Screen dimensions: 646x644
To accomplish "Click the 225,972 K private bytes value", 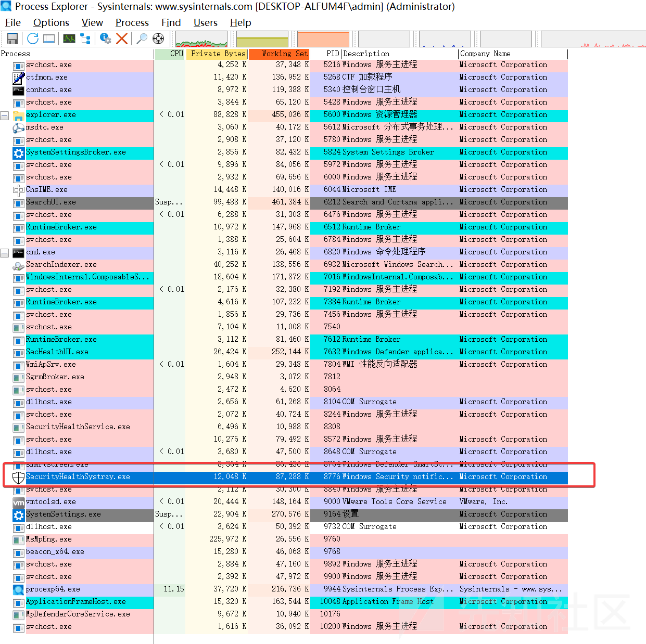I will (x=228, y=539).
